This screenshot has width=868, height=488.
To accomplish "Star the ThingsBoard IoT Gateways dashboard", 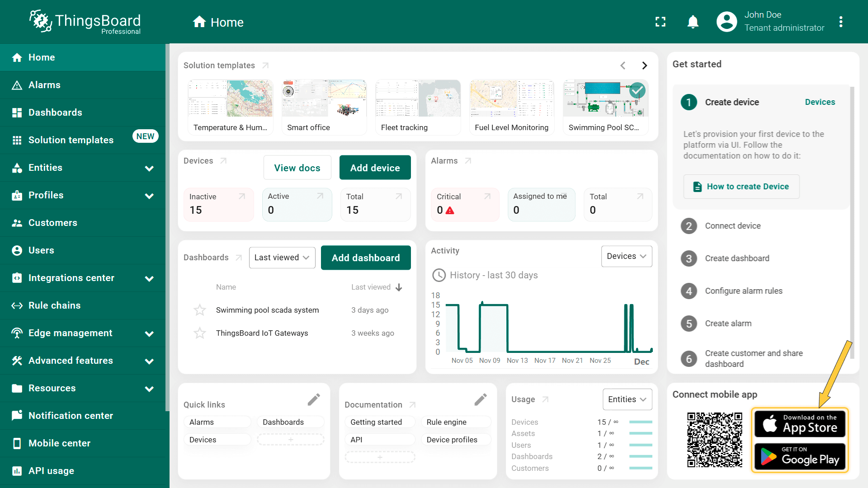I will pyautogui.click(x=200, y=333).
